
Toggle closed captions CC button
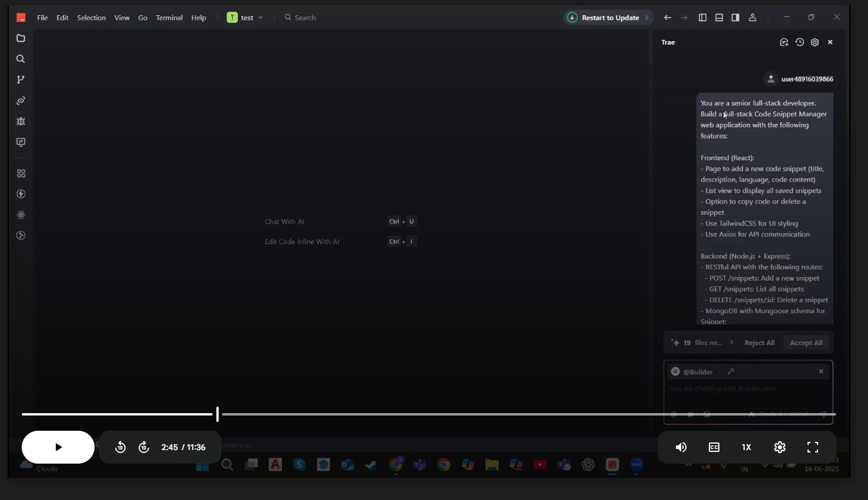(x=714, y=447)
